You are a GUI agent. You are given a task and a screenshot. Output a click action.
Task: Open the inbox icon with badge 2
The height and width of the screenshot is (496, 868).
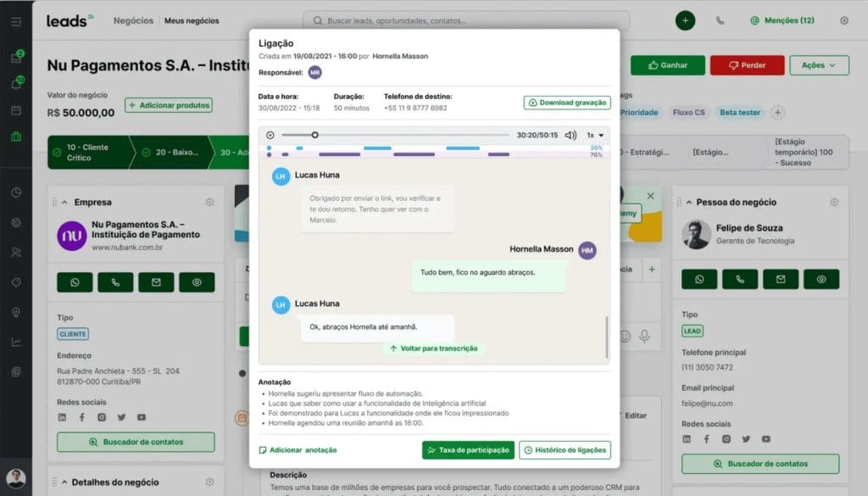[17, 58]
